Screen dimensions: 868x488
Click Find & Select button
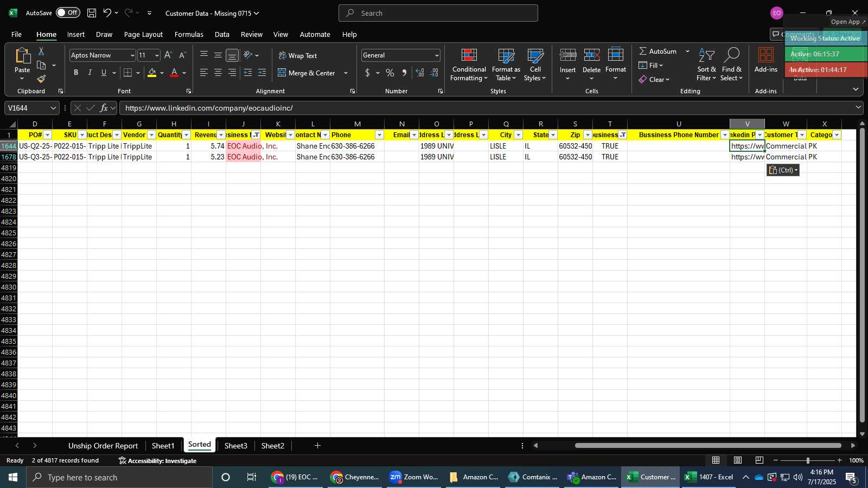[x=732, y=65]
